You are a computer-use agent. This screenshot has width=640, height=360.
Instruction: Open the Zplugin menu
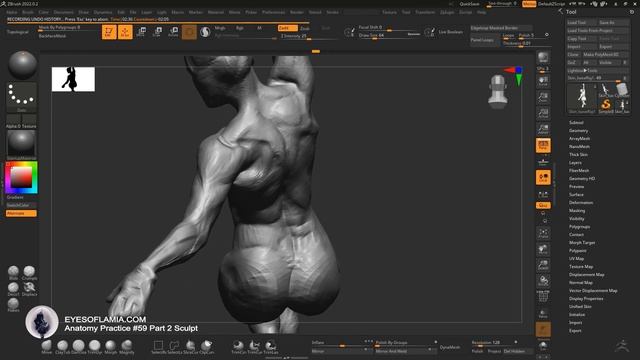pos(447,12)
